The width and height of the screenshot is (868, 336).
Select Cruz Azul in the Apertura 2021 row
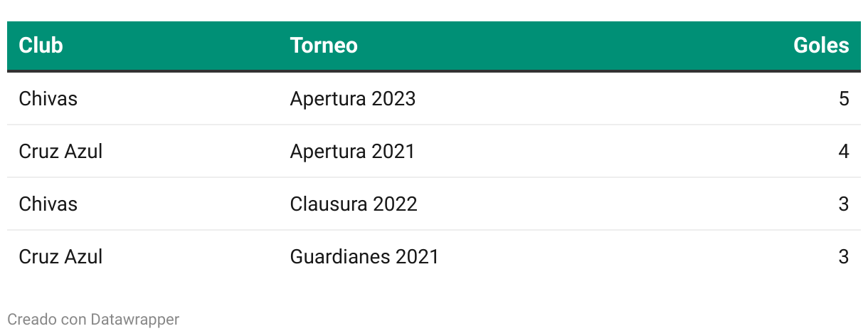point(60,151)
